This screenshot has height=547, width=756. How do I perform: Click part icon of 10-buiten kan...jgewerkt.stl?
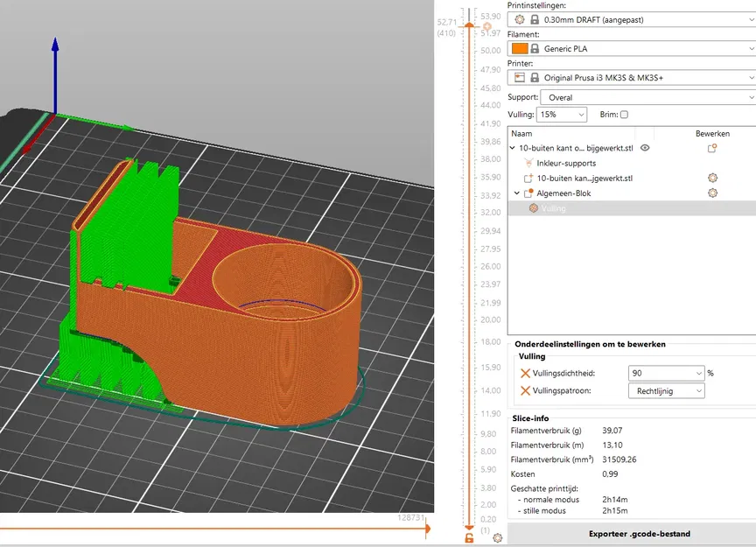point(528,178)
